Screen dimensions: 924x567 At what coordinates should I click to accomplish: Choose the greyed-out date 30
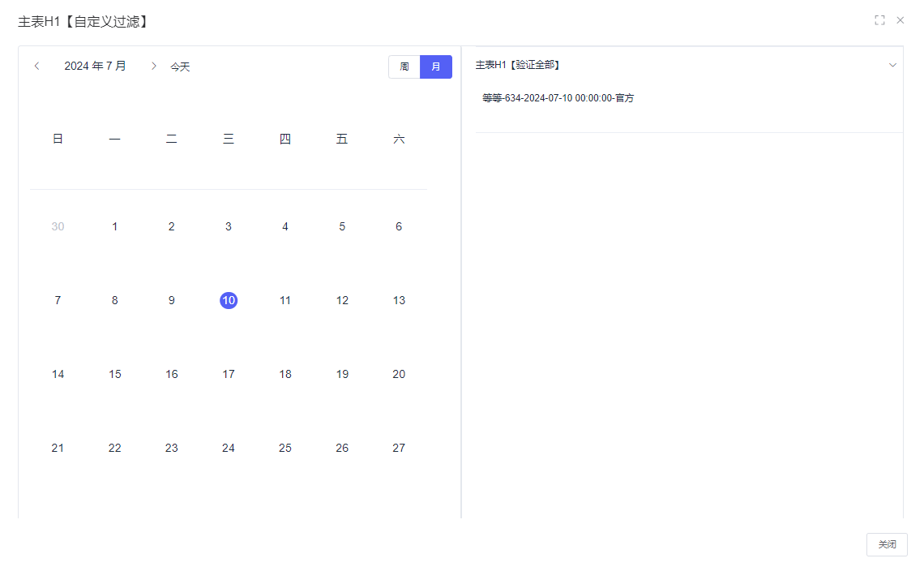click(x=58, y=226)
